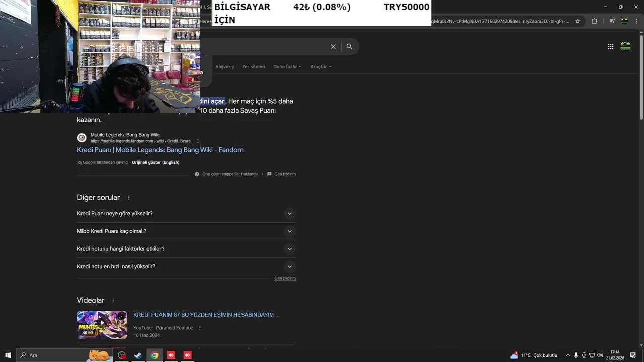Viewport: 644px width, 362px height.
Task: Open the screen recorder taskbar icon with red dot
Action: [x=122, y=355]
